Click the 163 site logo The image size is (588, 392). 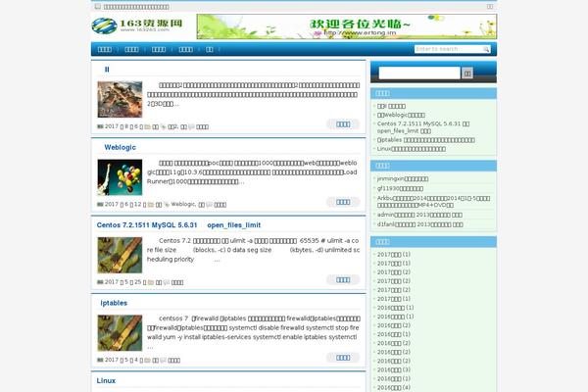coord(137,25)
